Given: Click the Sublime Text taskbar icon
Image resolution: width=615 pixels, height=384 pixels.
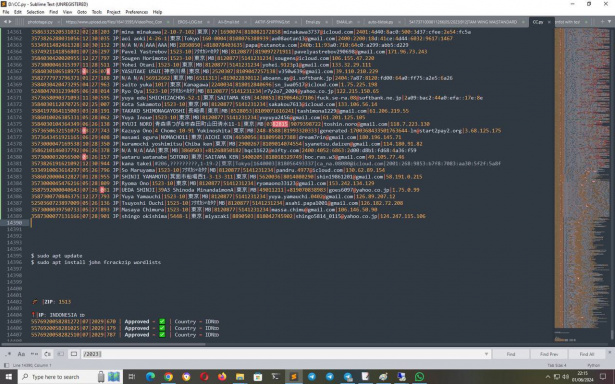Looking at the screenshot, I should [294, 377].
